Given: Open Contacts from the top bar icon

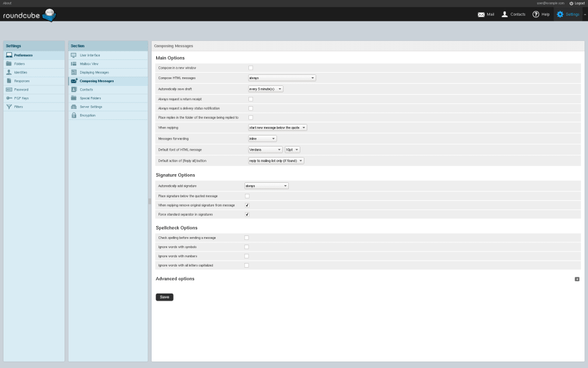Looking at the screenshot, I should coord(504,14).
